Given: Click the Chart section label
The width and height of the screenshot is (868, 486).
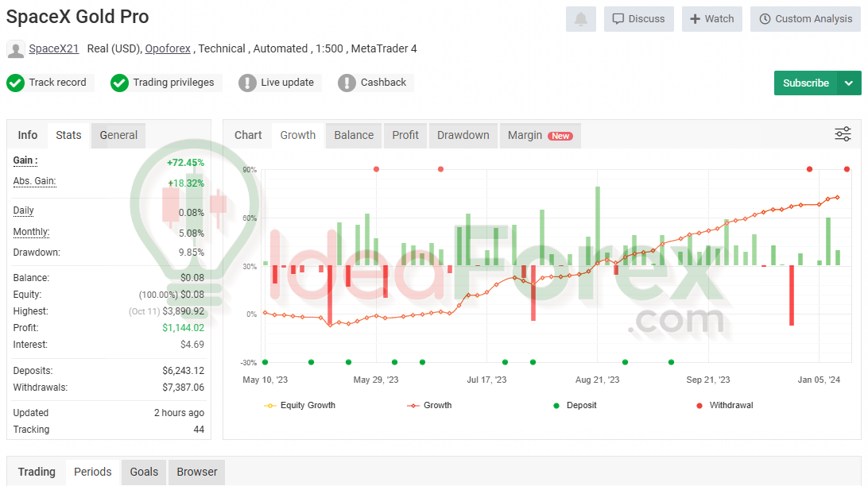Looking at the screenshot, I should click(x=248, y=136).
